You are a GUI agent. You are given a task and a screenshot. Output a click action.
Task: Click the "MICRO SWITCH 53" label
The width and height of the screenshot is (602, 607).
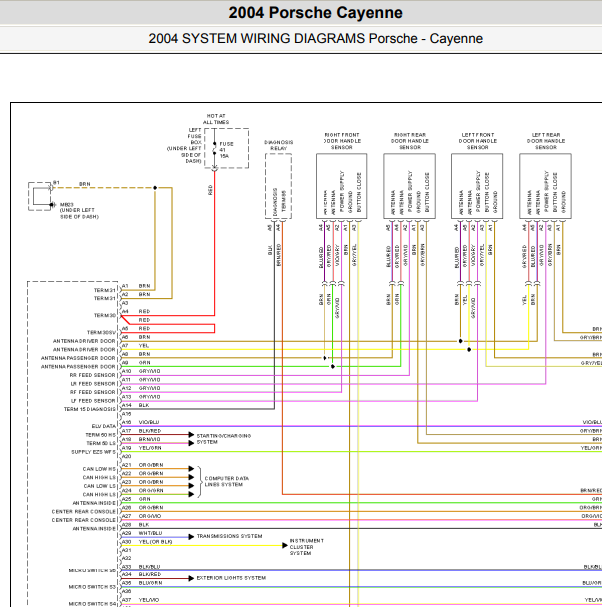(x=93, y=587)
